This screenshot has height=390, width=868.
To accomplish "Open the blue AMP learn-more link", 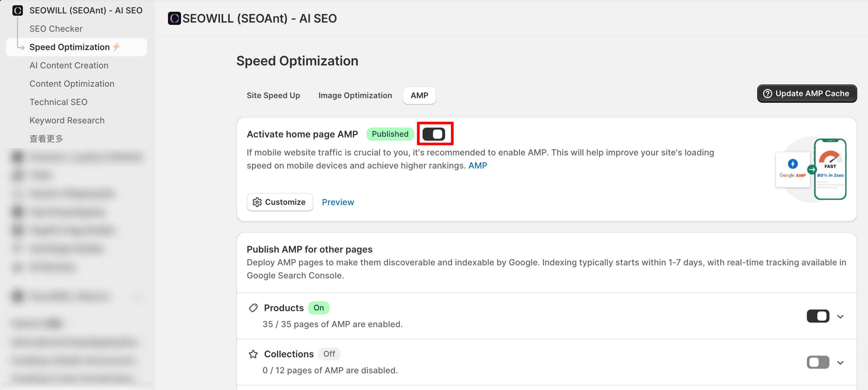I will (x=477, y=165).
